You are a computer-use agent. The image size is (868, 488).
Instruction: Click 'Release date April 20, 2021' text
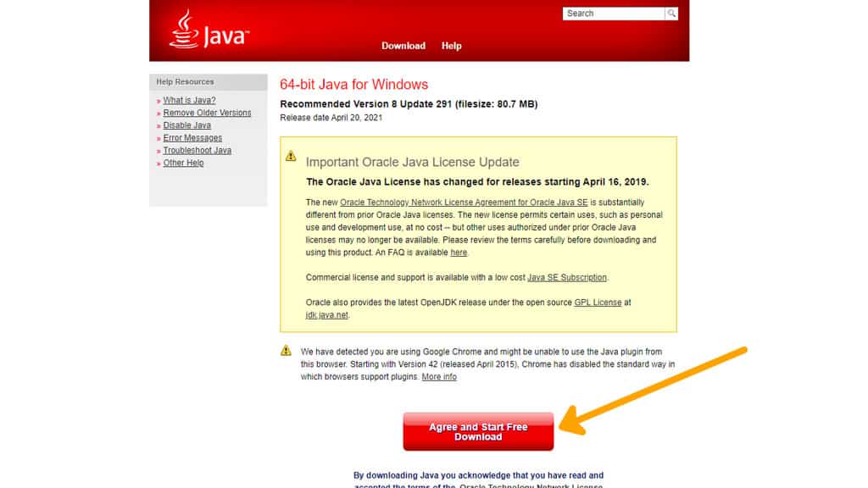click(331, 117)
